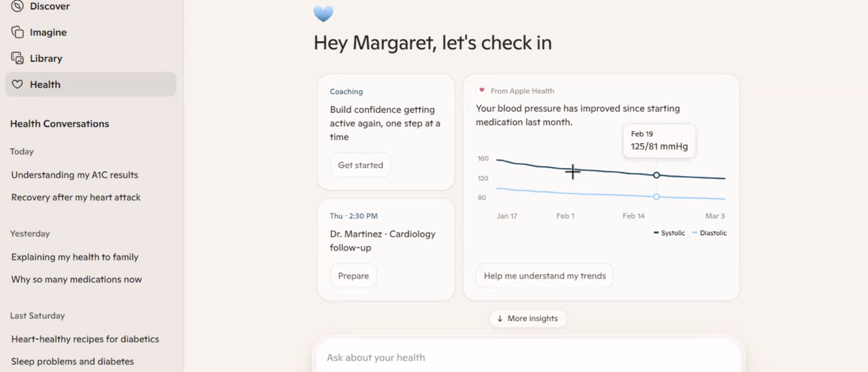The width and height of the screenshot is (868, 372).
Task: Select the Health heart icon in sidebar
Action: (x=18, y=84)
